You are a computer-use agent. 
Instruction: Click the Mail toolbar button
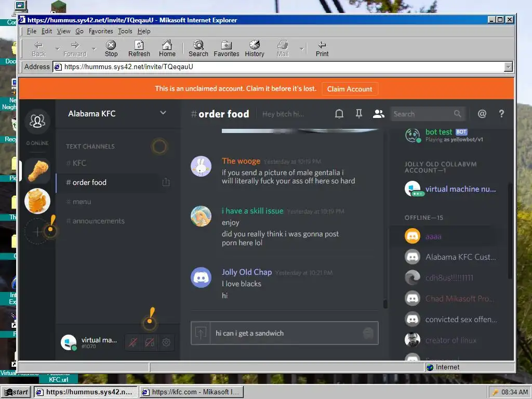[283, 49]
